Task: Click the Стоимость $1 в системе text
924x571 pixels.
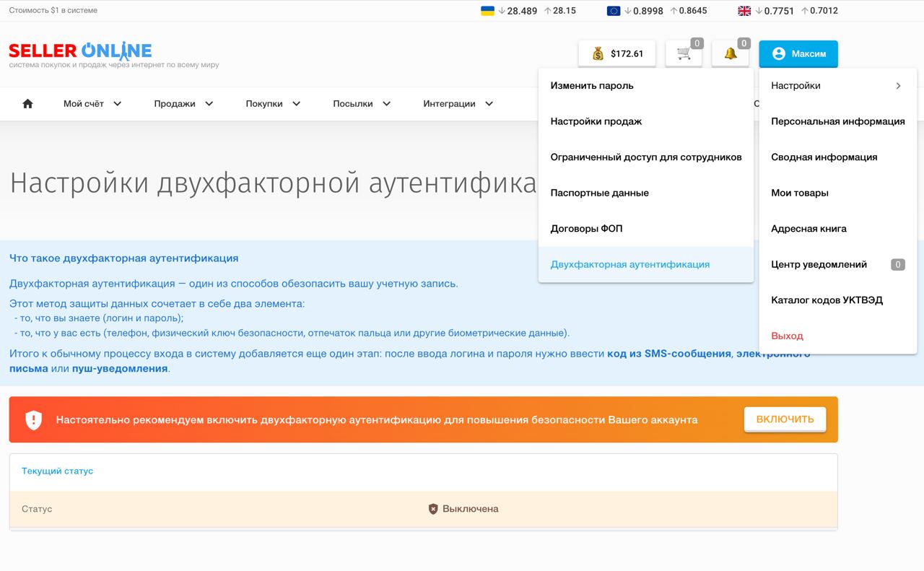Action: click(x=53, y=10)
